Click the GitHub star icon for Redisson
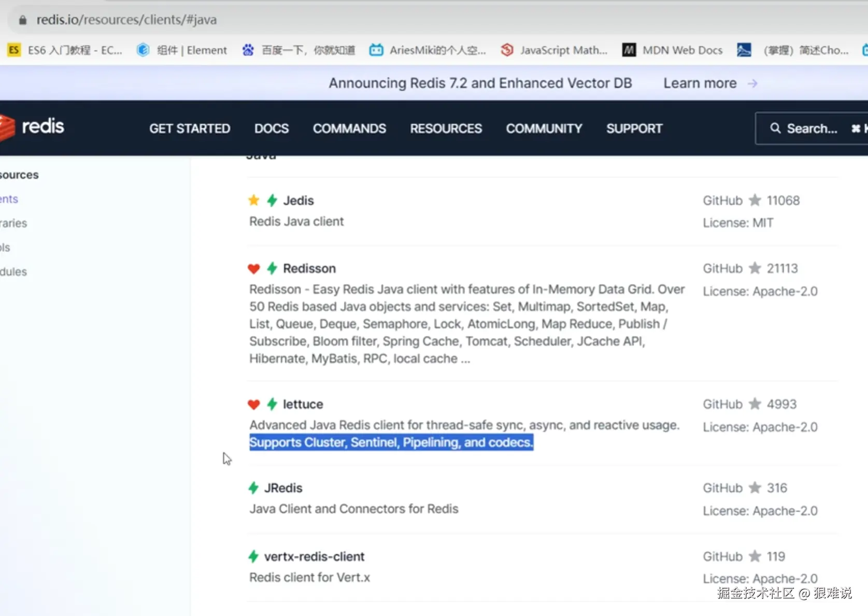This screenshot has height=616, width=868. click(x=755, y=268)
